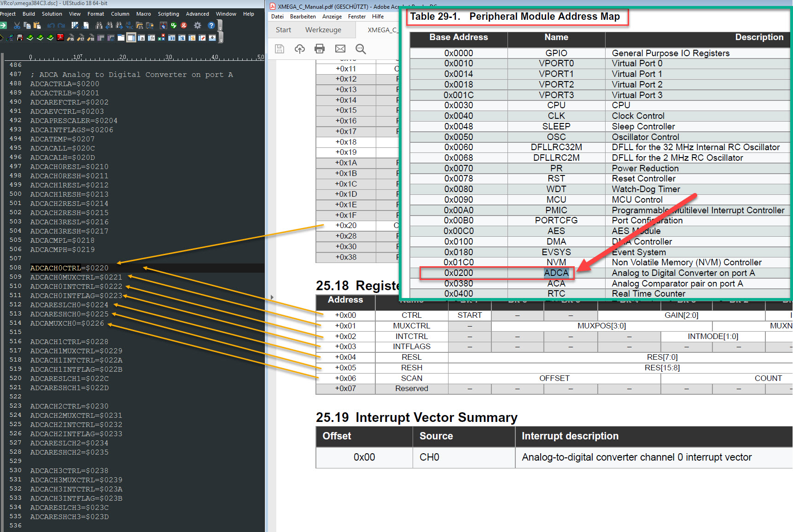Expand the second toolbar overflow arrow
The height and width of the screenshot is (532, 793).
pyautogui.click(x=221, y=40)
